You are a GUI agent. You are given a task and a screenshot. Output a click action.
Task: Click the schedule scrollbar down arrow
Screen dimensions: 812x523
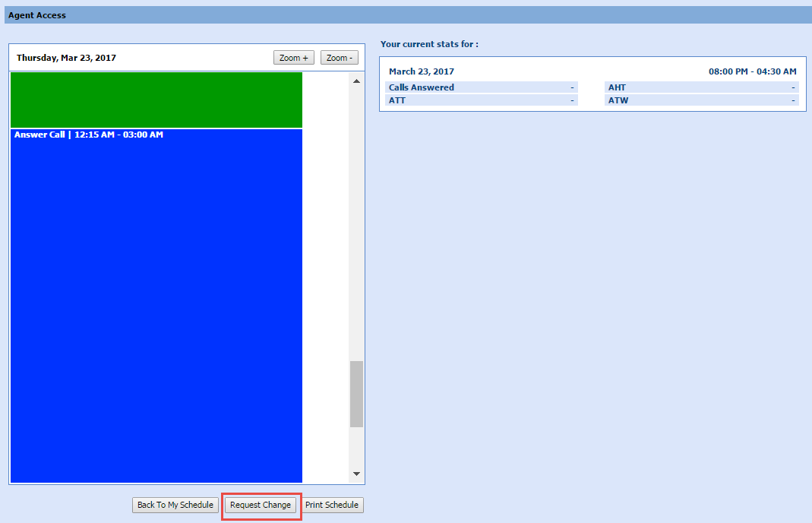click(x=356, y=474)
